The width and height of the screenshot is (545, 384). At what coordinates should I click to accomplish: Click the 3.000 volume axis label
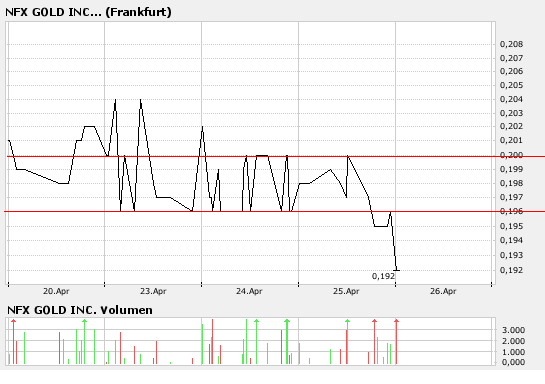513,330
